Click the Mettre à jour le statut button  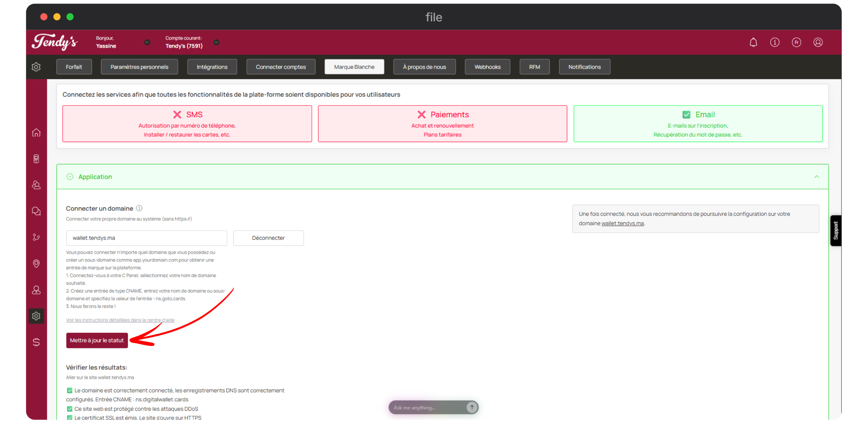coord(97,341)
